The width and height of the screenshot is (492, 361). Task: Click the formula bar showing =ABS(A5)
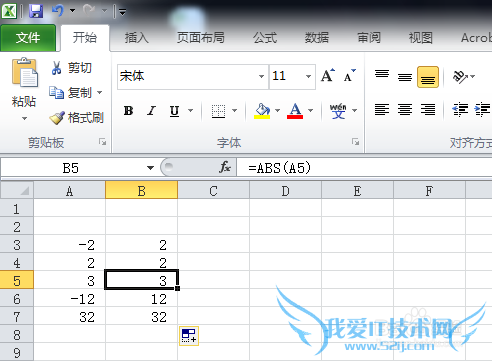click(x=364, y=168)
